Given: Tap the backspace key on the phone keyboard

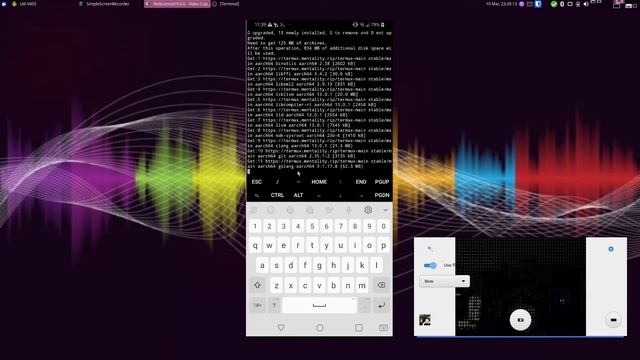Looking at the screenshot, I should [381, 285].
